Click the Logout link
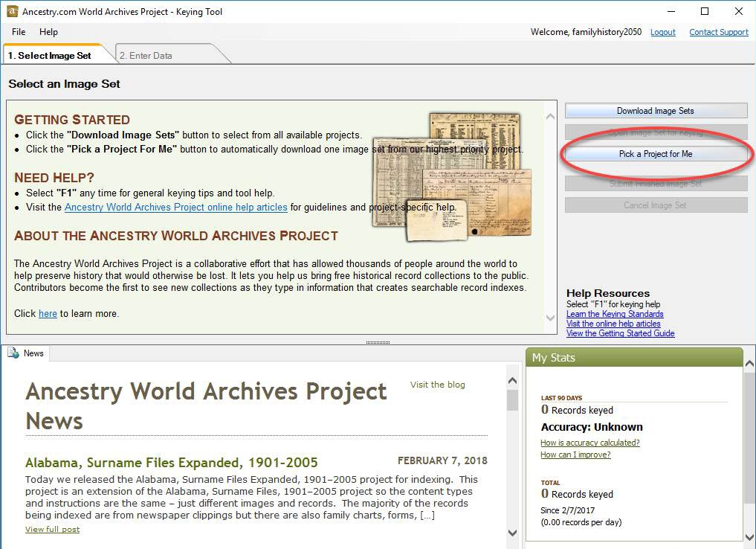Image resolution: width=756 pixels, height=549 pixels. point(663,32)
